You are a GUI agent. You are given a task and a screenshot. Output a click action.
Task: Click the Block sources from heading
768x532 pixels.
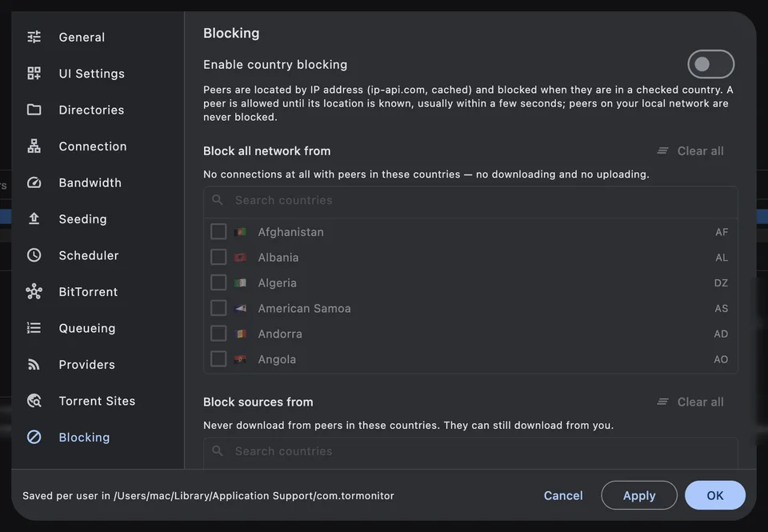[x=258, y=402]
